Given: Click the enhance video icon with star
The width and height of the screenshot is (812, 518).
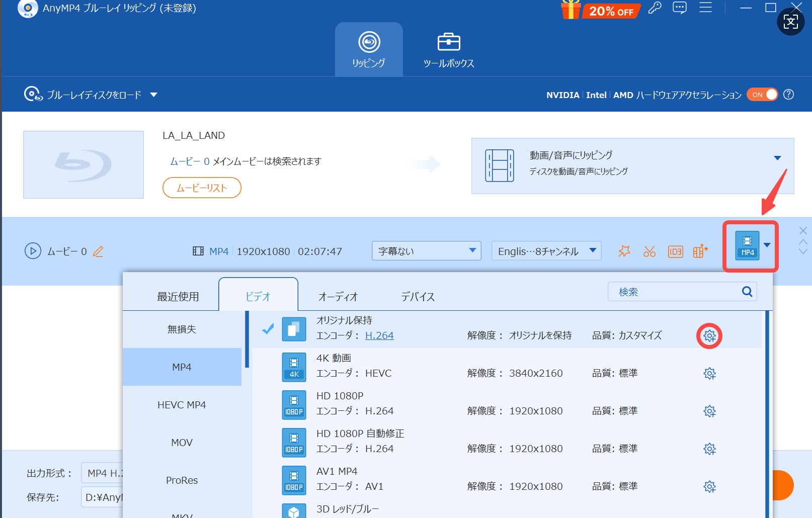Looking at the screenshot, I should 700,251.
